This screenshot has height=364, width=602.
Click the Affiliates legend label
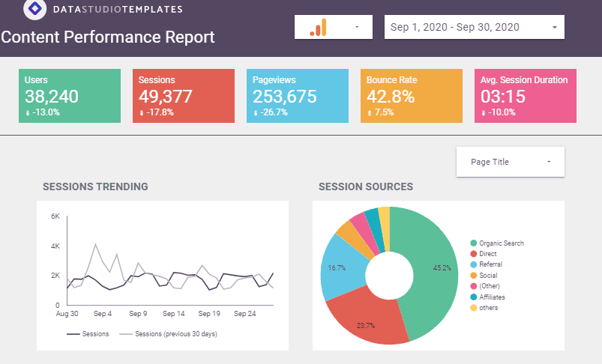pos(493,297)
